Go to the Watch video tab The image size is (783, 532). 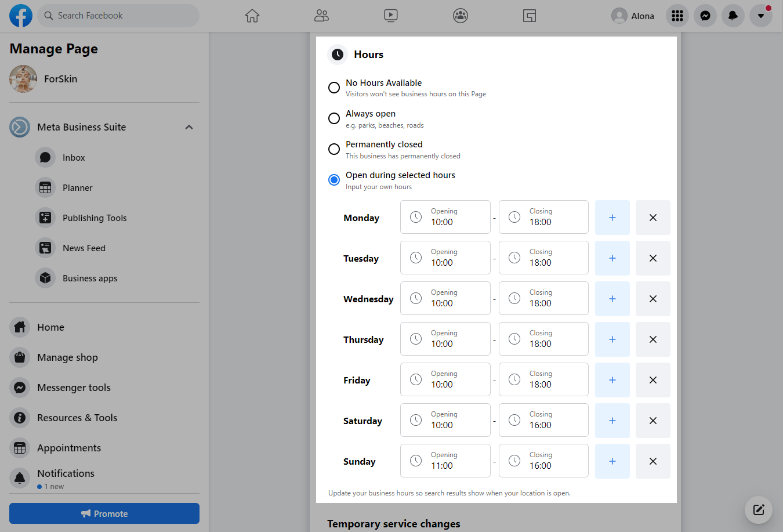tap(391, 16)
